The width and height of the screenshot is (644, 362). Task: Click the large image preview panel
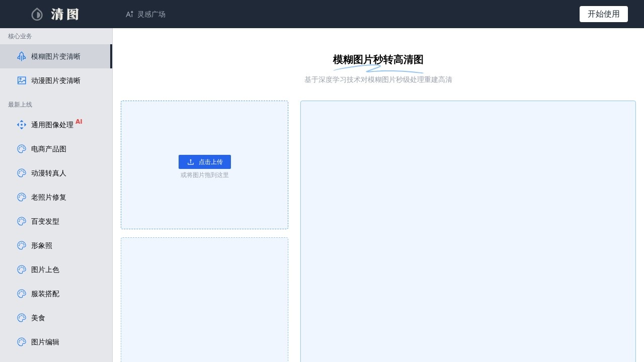(468, 231)
